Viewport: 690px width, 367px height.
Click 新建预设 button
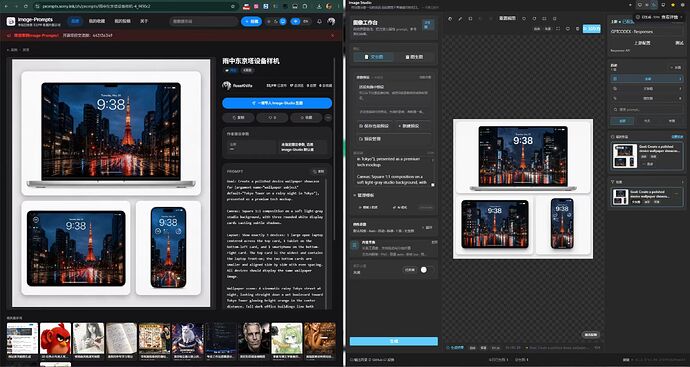409,126
